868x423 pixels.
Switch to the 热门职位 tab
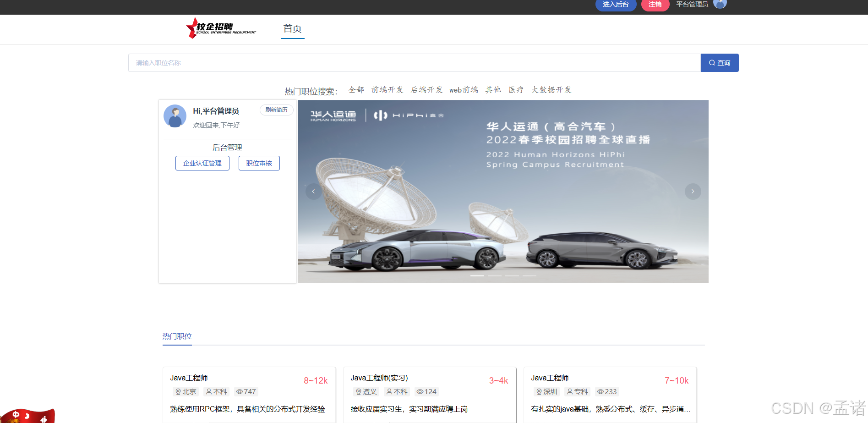pyautogui.click(x=177, y=336)
